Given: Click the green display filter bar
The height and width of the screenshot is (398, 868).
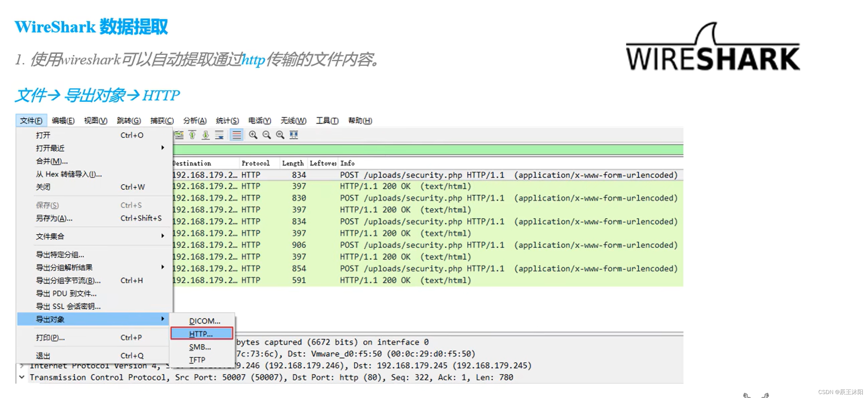Looking at the screenshot, I should pos(428,150).
